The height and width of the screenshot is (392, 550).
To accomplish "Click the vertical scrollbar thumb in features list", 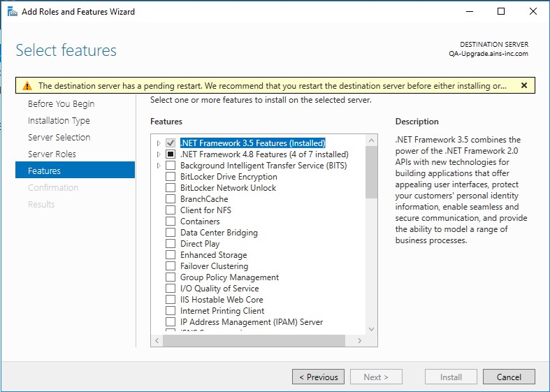I will (372, 173).
